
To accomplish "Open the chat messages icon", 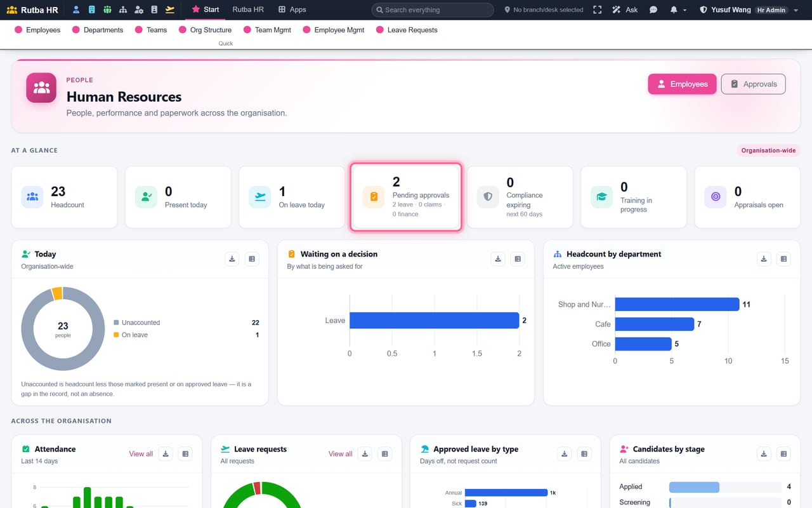I will coord(653,10).
